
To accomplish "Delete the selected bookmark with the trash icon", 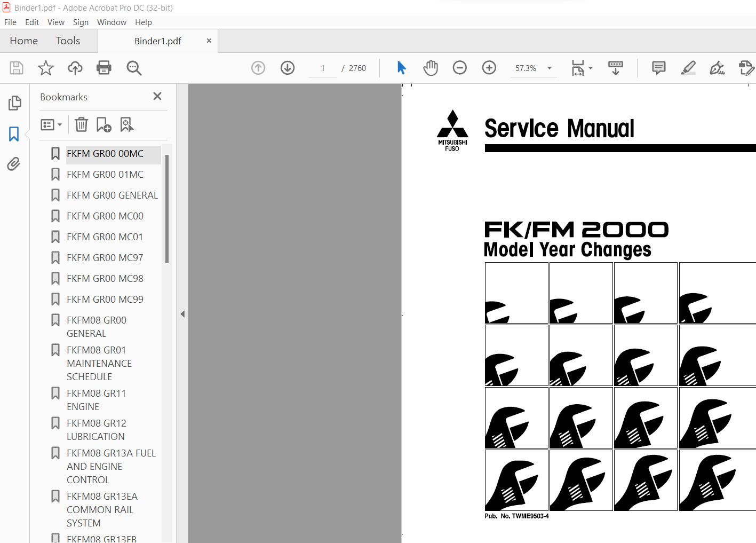I will [x=81, y=124].
